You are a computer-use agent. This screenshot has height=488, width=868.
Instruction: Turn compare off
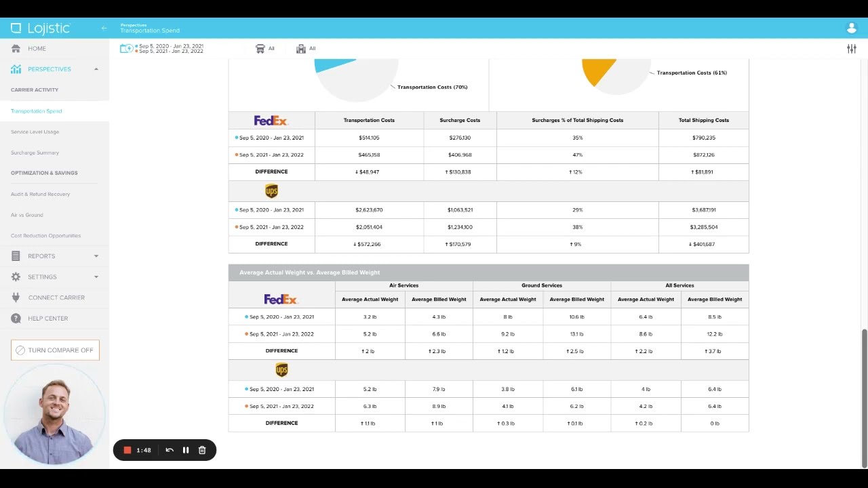click(x=55, y=350)
